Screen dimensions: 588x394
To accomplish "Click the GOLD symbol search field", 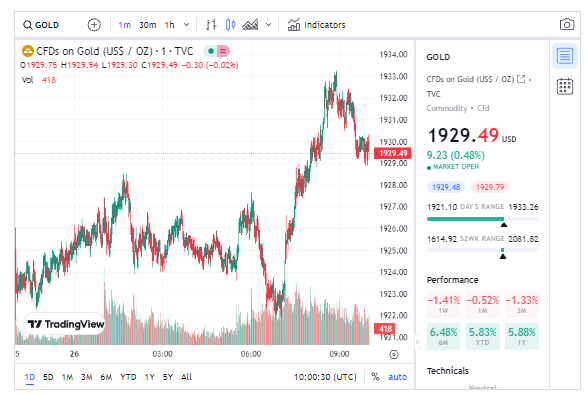I will click(x=41, y=25).
